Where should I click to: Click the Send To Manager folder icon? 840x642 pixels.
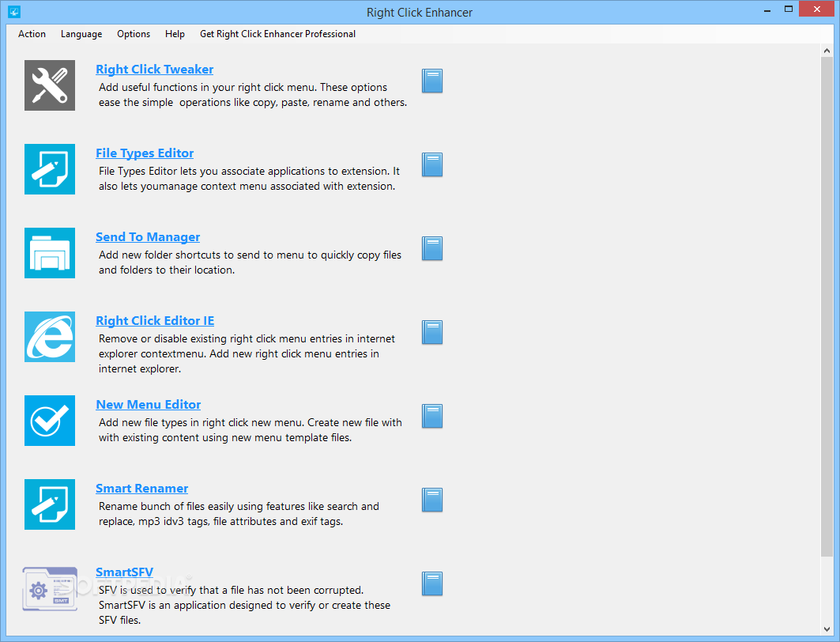[50, 253]
